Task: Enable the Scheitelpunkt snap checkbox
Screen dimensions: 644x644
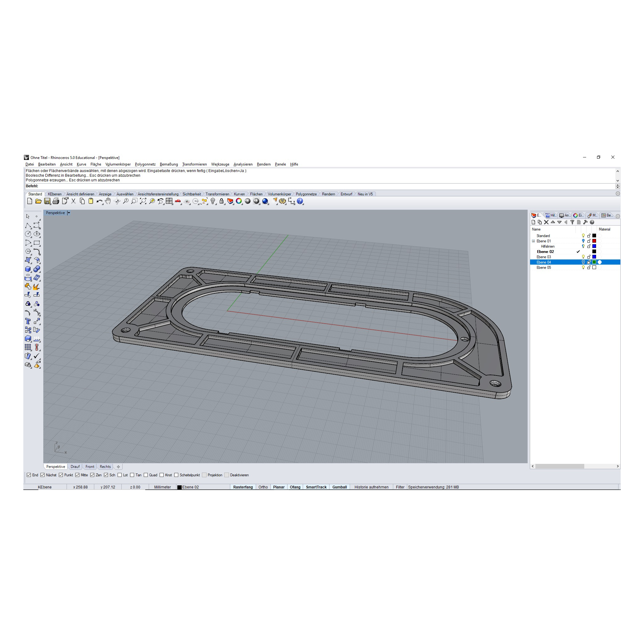Action: [176, 475]
